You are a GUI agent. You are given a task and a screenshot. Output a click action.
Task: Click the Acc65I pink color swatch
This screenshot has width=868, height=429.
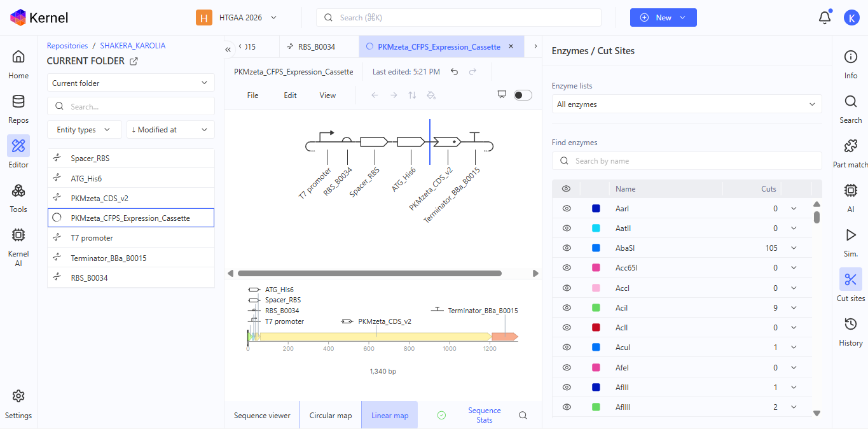tap(596, 267)
